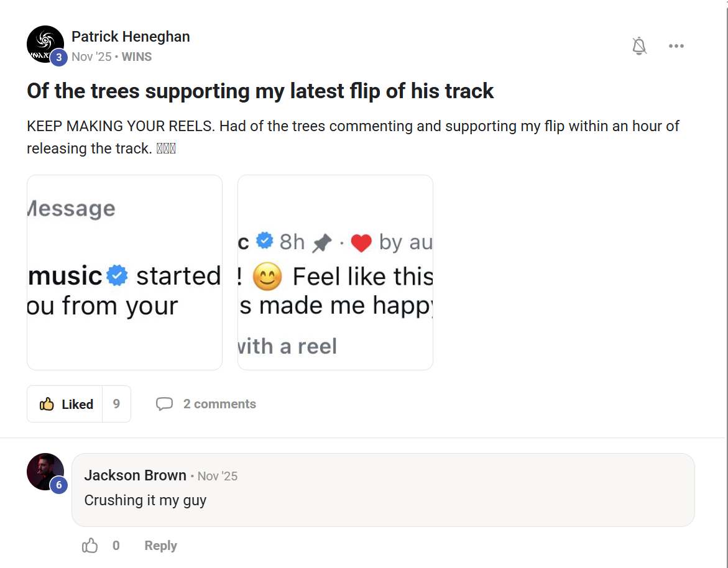The image size is (728, 568).
Task: Reply to Jackson Brown's comment
Action: coord(160,546)
